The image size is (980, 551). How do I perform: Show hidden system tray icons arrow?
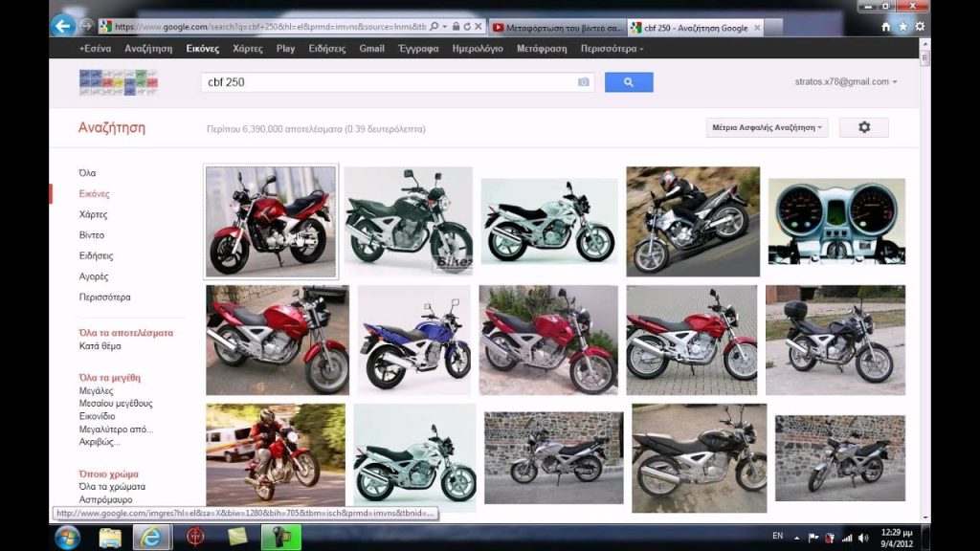point(797,538)
